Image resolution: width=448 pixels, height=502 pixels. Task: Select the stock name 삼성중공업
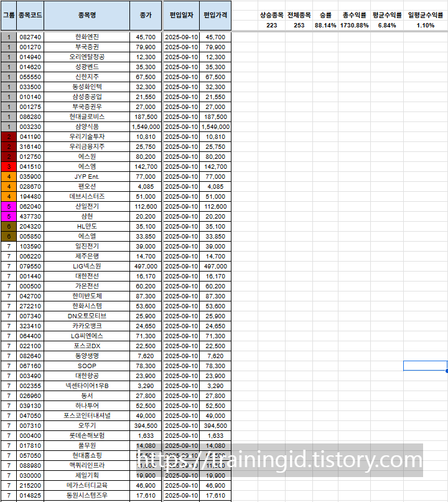pos(86,97)
